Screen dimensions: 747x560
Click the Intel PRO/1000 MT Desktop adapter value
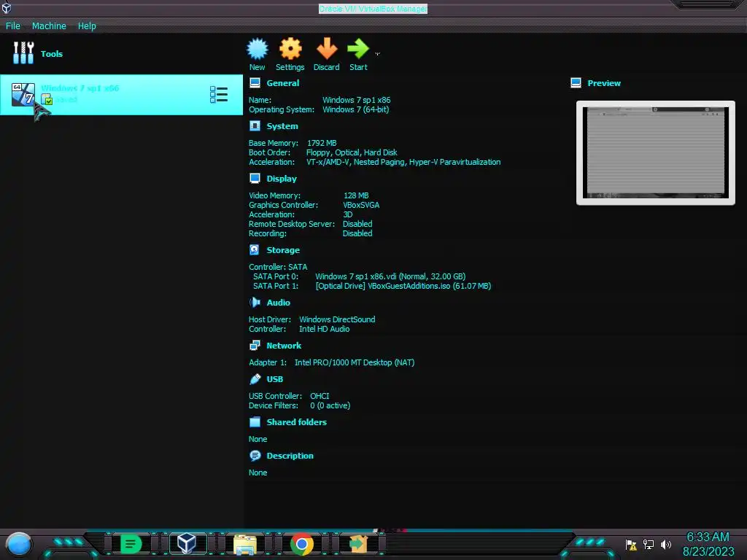(355, 362)
